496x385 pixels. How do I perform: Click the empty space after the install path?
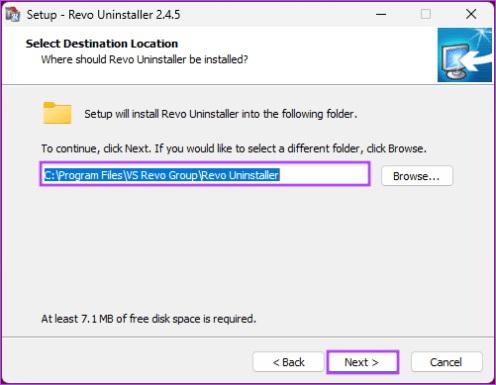click(x=323, y=175)
